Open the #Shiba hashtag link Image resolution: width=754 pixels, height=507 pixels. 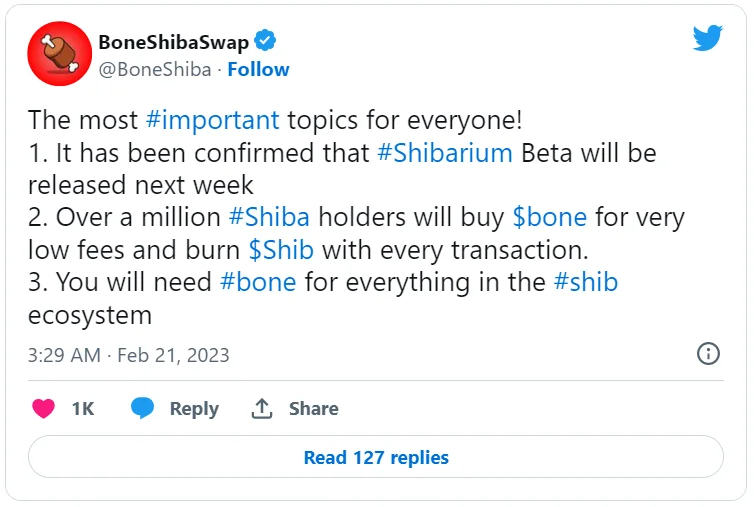point(269,217)
